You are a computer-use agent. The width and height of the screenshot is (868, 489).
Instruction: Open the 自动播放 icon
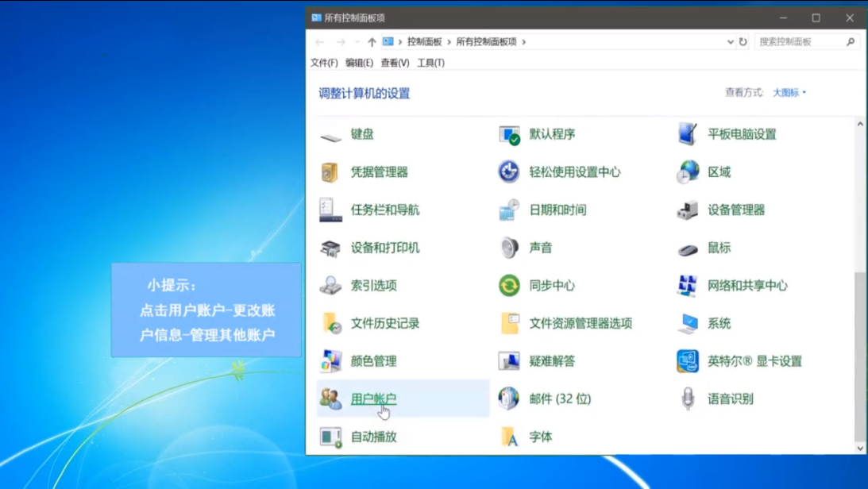330,437
